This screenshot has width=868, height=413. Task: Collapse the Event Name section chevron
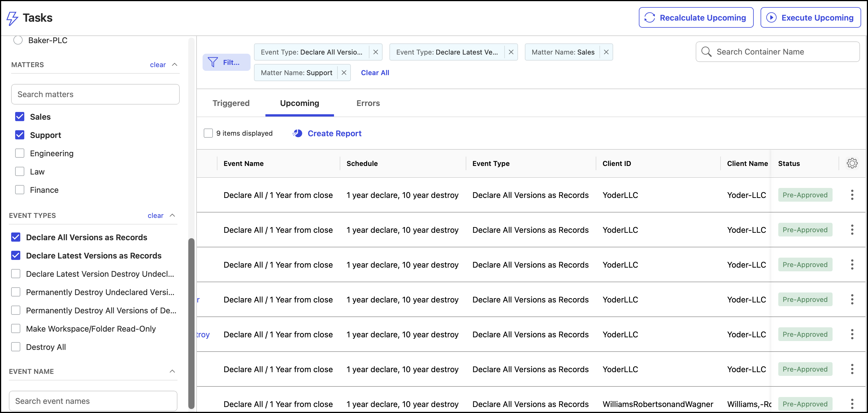click(172, 371)
